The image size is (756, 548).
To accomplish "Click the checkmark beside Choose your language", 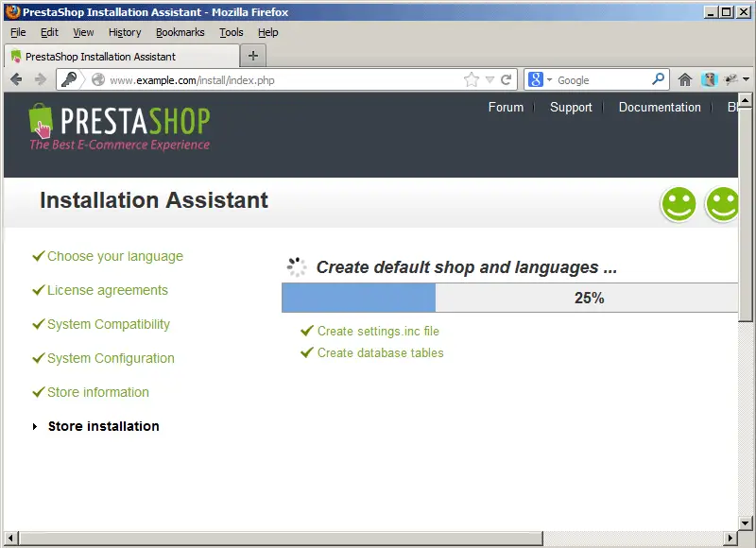I will pyautogui.click(x=39, y=256).
